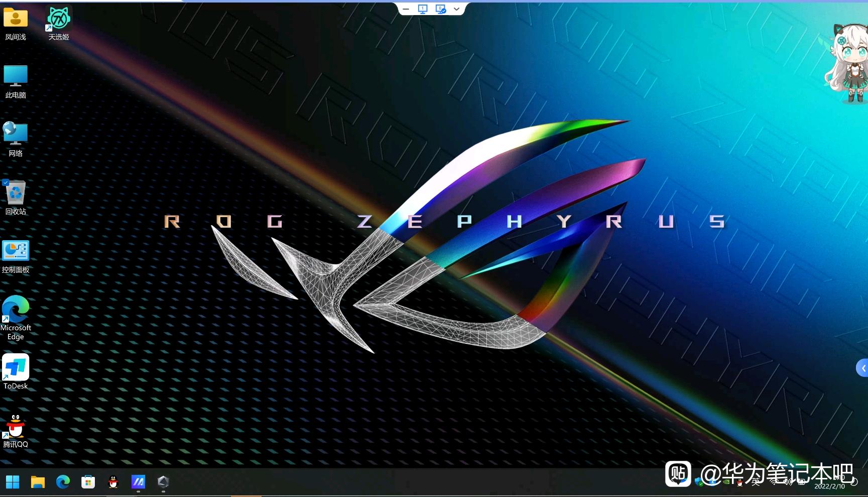Open the 控制面板 control panel icon
The image size is (868, 497).
click(16, 257)
